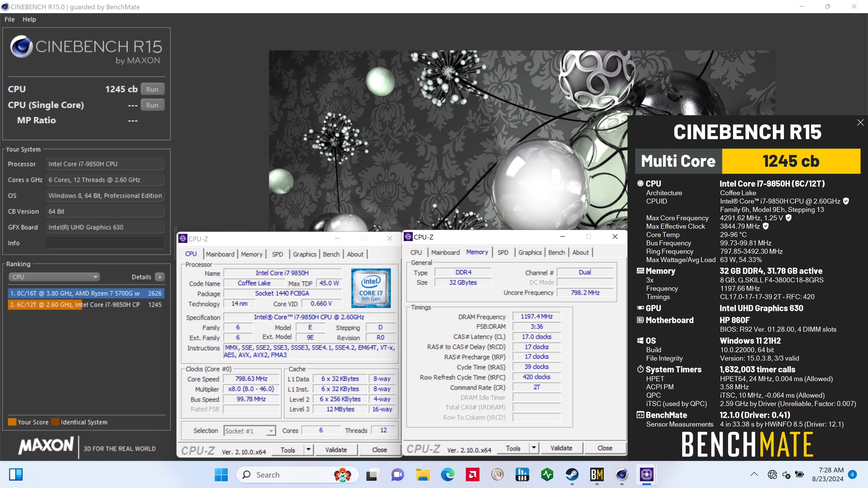Click Tools button in right CPU-Z
The width and height of the screenshot is (868, 488).
pyautogui.click(x=513, y=448)
